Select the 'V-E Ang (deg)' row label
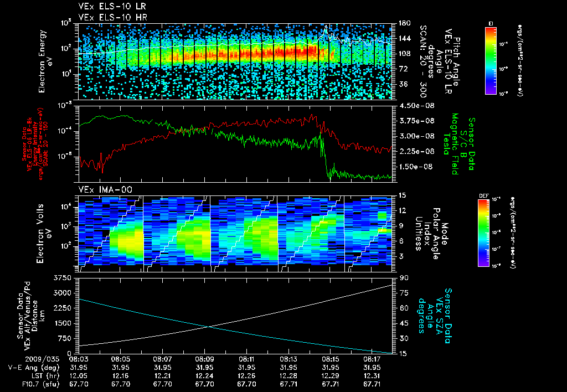This screenshot has height=392, width=567. point(34,368)
